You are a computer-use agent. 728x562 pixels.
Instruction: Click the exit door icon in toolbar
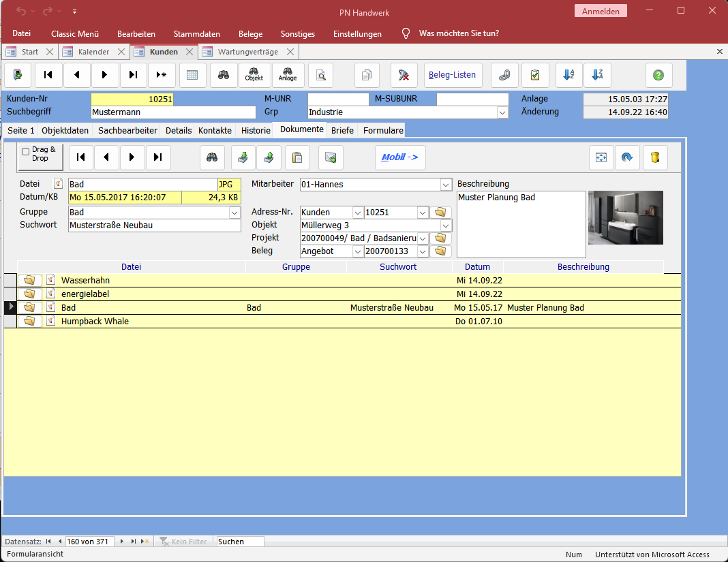pyautogui.click(x=18, y=75)
